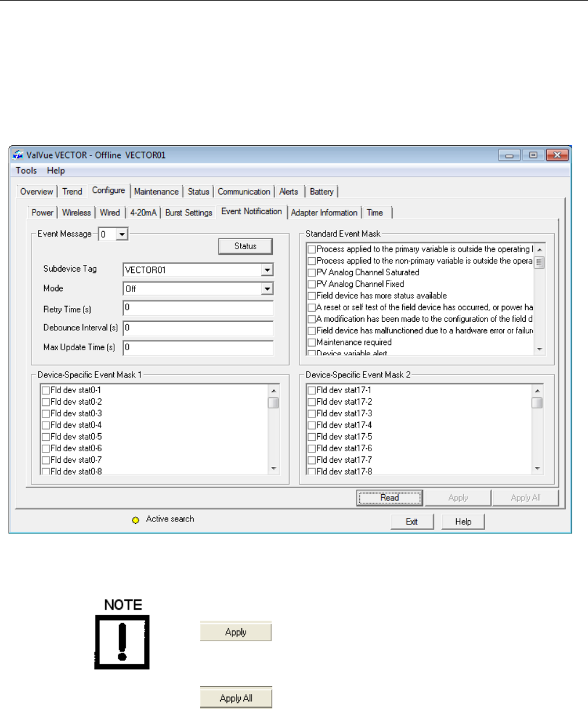Click into the Retry Time field
The width and height of the screenshot is (588, 709).
tap(198, 308)
